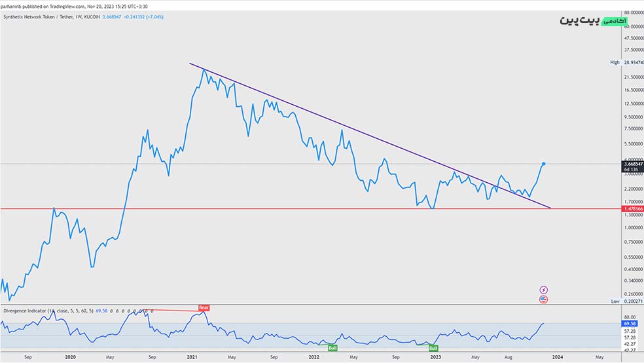Click the US flag economic event icon
Image resolution: width=644 pixels, height=363 pixels.
543,299
